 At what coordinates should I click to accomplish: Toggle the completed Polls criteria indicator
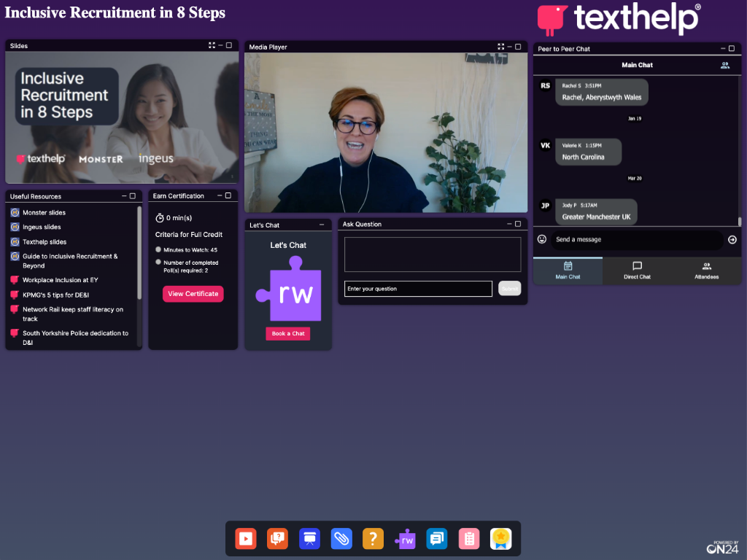[158, 262]
